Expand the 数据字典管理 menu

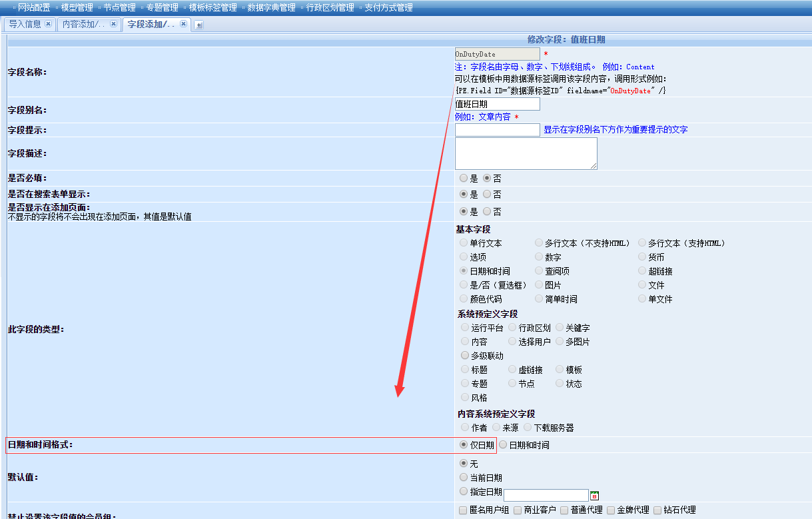[x=270, y=8]
